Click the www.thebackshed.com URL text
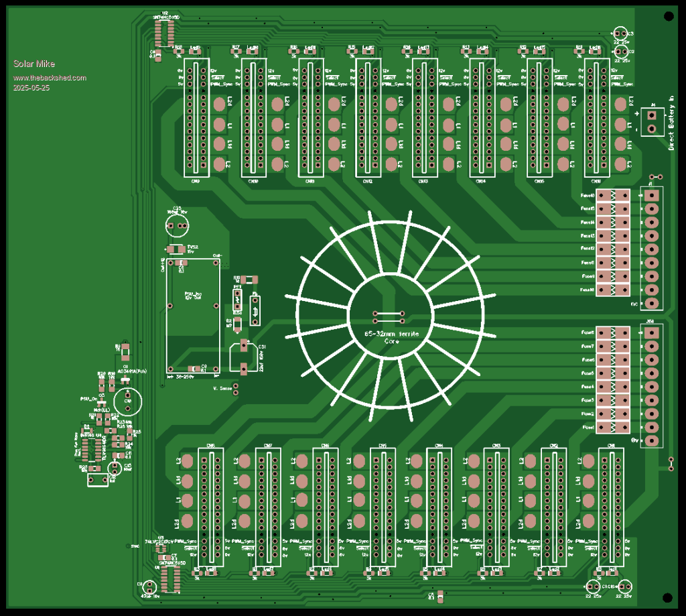Screen dimensions: 686x616 [50, 78]
